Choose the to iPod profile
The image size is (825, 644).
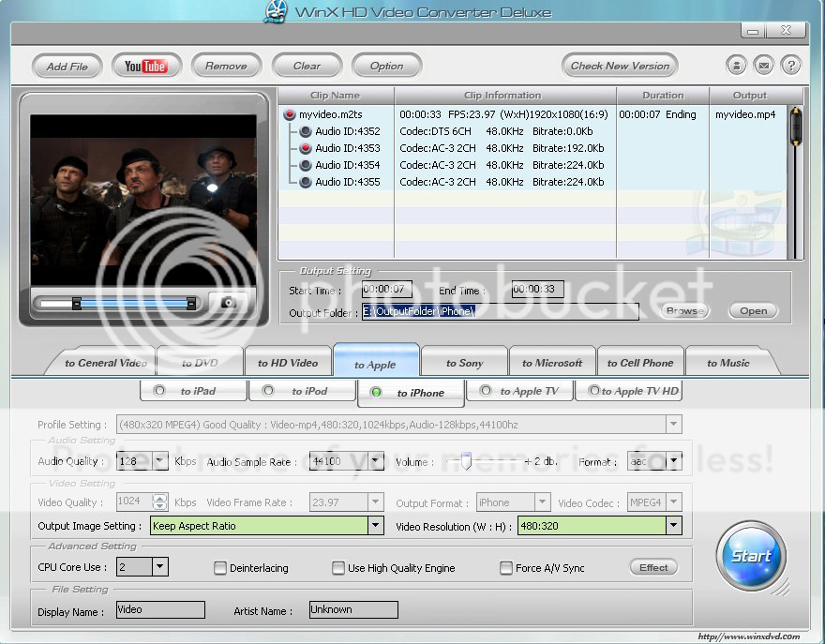pyautogui.click(x=302, y=391)
